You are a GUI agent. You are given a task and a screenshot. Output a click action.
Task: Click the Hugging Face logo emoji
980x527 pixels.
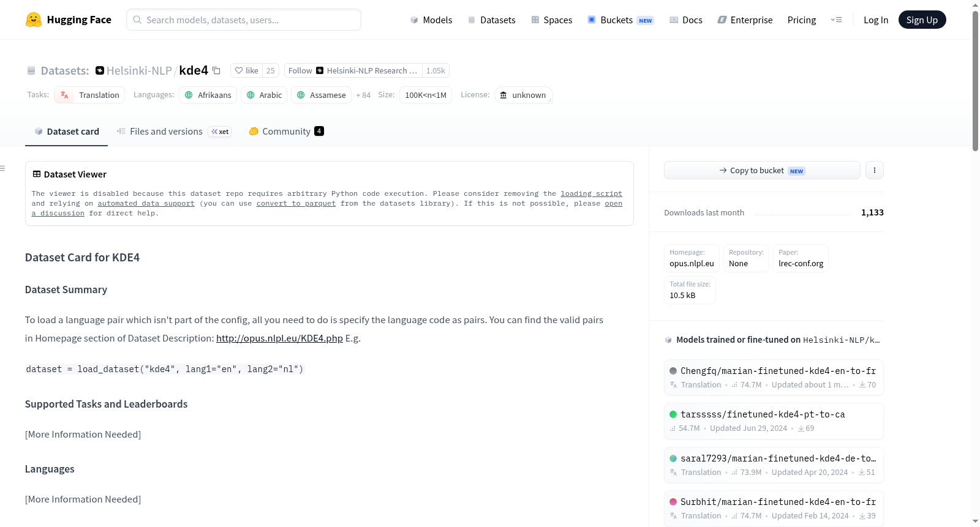(34, 20)
